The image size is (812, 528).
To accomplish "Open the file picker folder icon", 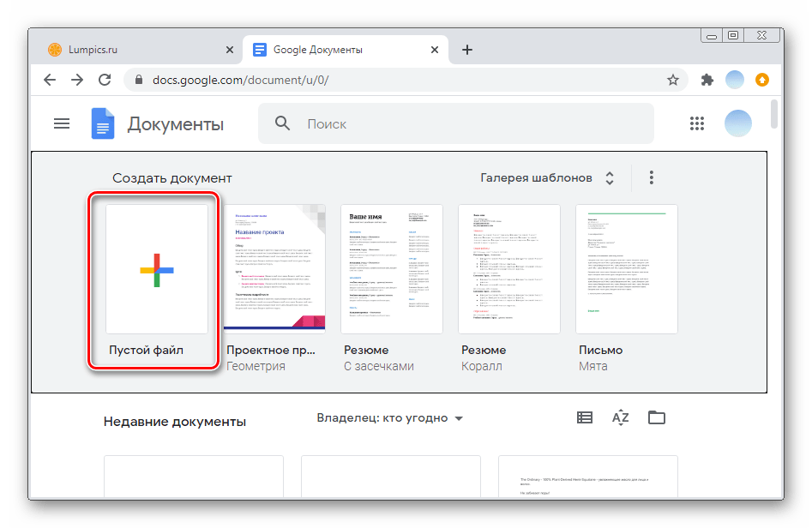I will pos(657,417).
